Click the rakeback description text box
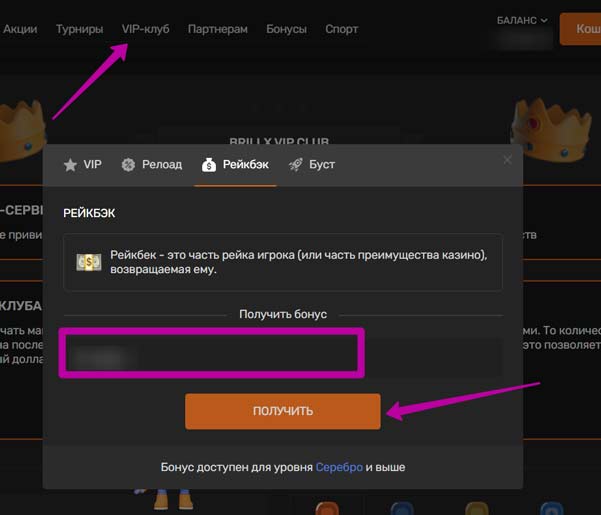Screen dimensions: 601x515 pos(282,263)
